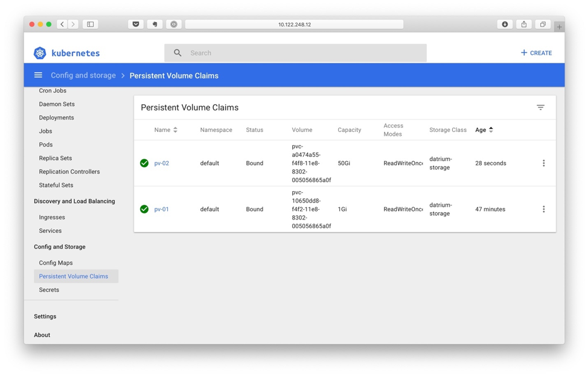The height and width of the screenshot is (375, 588).
Task: Click the Status column header
Action: [x=255, y=130]
